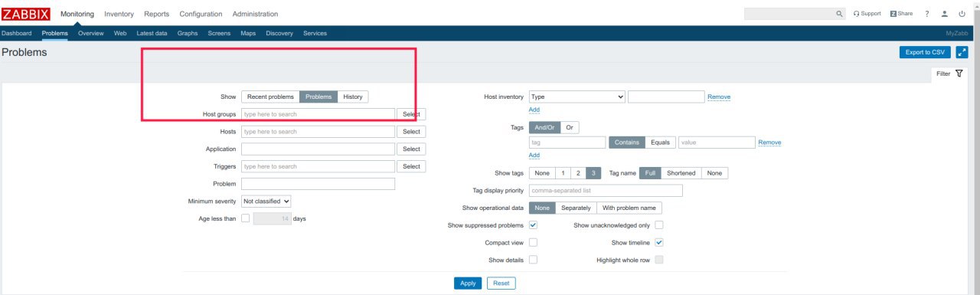The height and width of the screenshot is (295, 980).
Task: Go to Graphs submenu
Action: (x=188, y=33)
